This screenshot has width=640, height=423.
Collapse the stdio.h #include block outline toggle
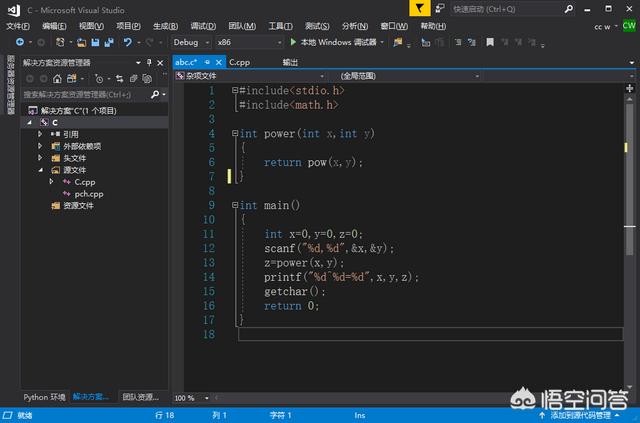(235, 90)
